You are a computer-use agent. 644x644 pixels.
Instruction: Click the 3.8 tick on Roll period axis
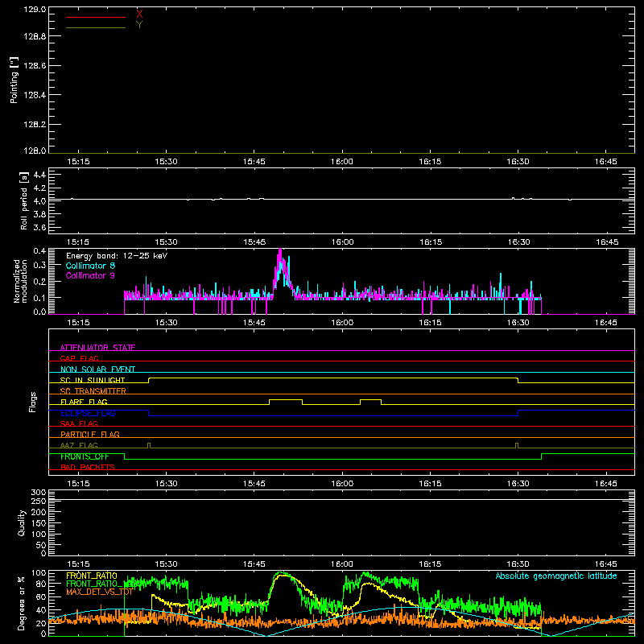tap(39, 214)
